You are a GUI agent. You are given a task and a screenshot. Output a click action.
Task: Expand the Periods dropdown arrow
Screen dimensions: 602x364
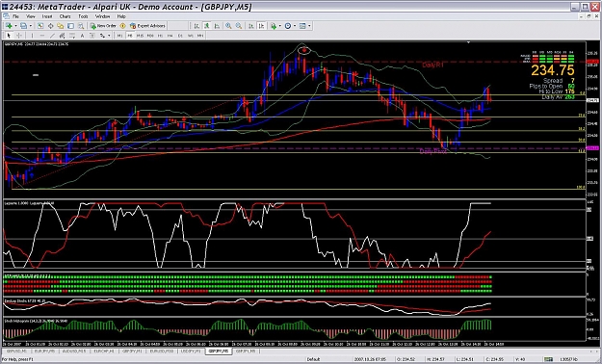(x=295, y=26)
